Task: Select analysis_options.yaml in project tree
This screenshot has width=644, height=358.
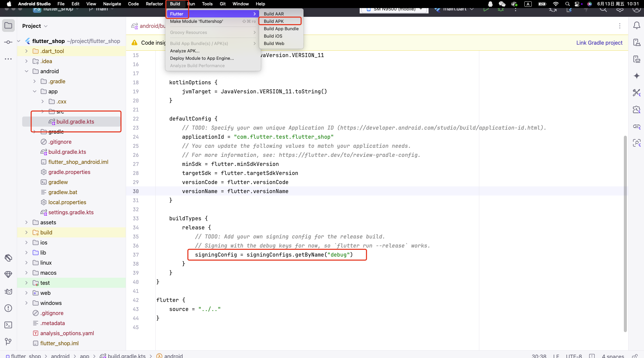Action: (67, 333)
